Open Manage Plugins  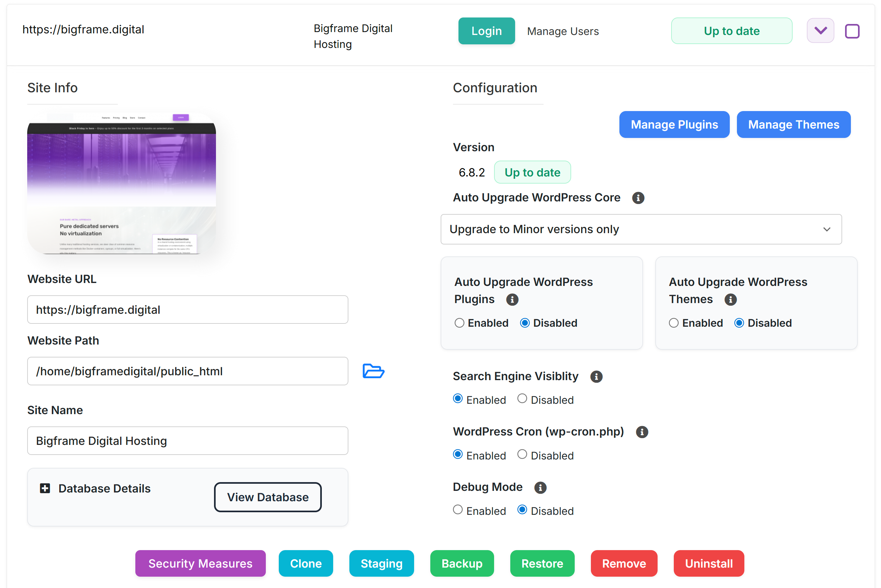[x=674, y=125]
